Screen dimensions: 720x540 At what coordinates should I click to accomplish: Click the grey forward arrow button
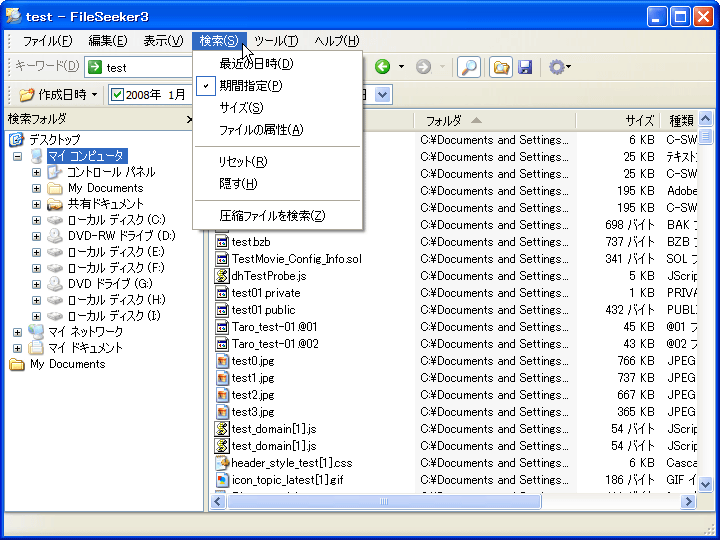[423, 67]
